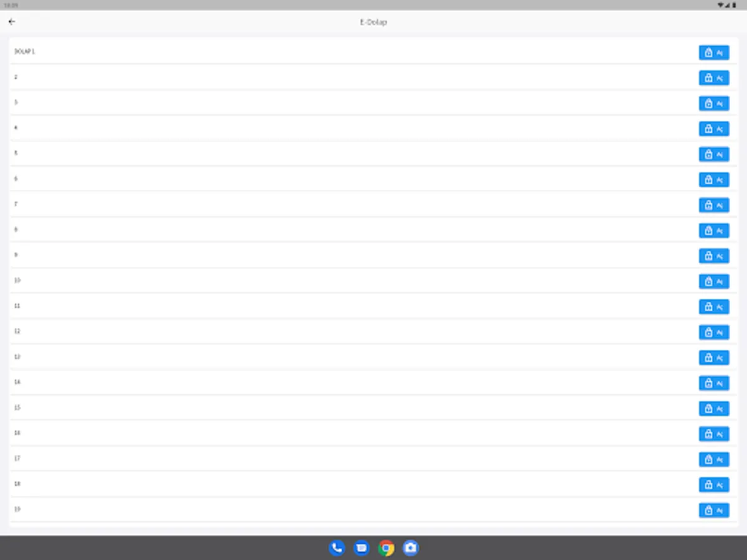
Task: Open locker 10 using its Aç button
Action: tap(714, 281)
